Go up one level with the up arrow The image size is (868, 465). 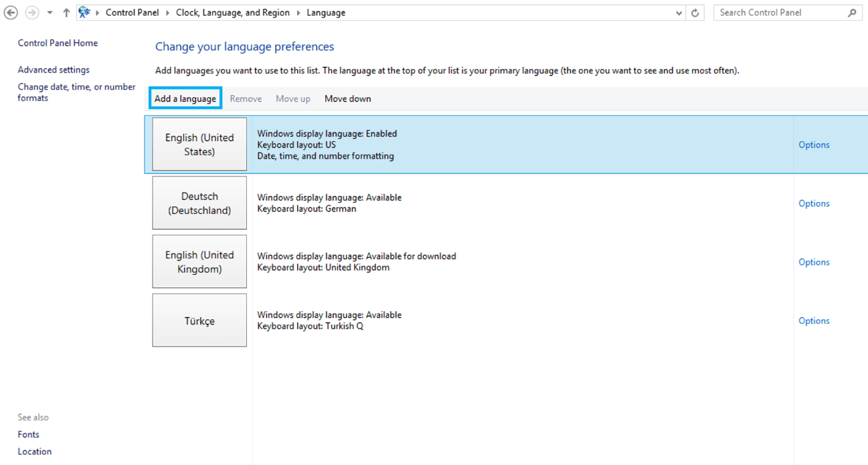click(x=65, y=12)
